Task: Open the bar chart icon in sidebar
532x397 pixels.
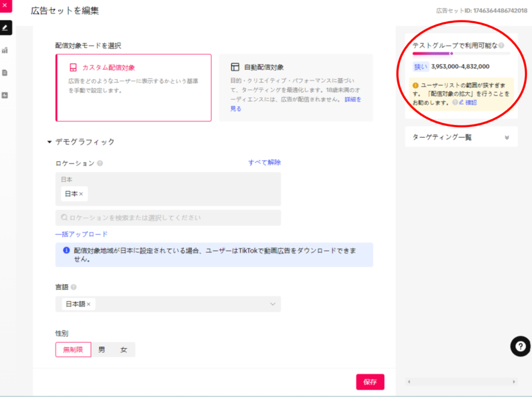Action: tap(5, 50)
